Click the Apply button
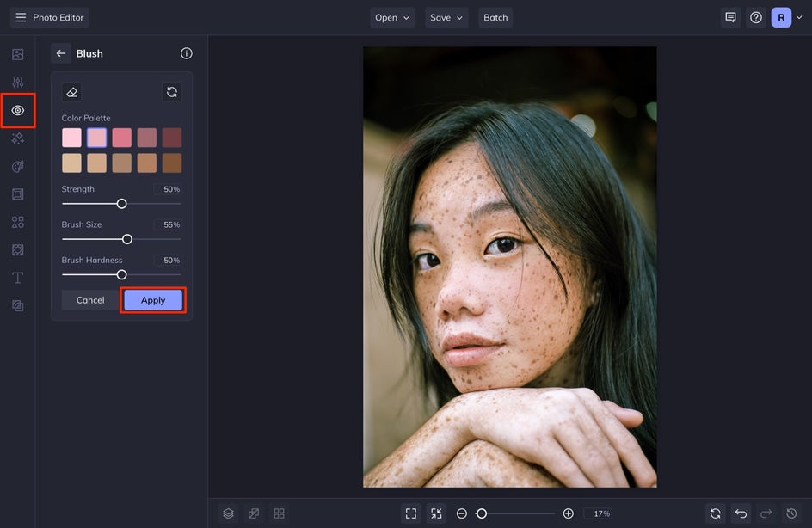 point(153,300)
